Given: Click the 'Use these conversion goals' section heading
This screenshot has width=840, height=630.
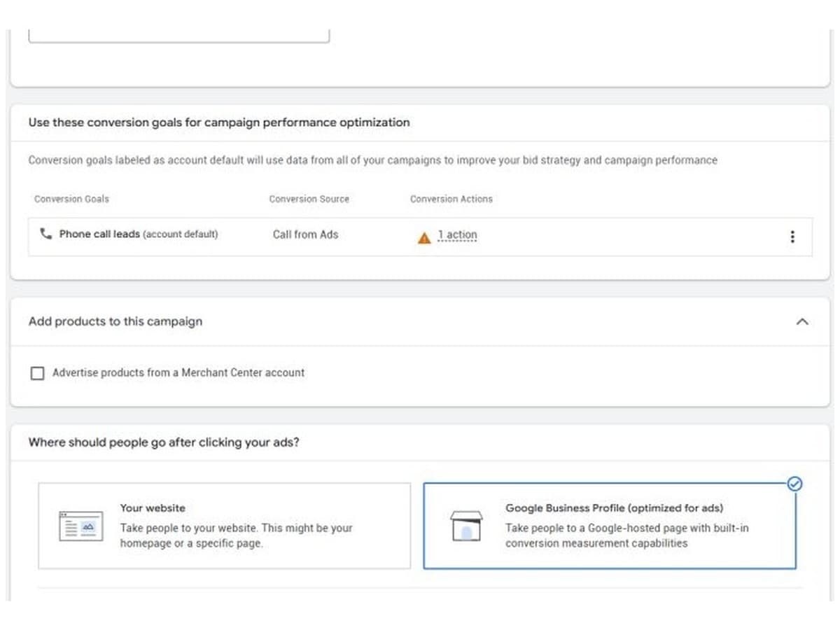Looking at the screenshot, I should pyautogui.click(x=219, y=122).
